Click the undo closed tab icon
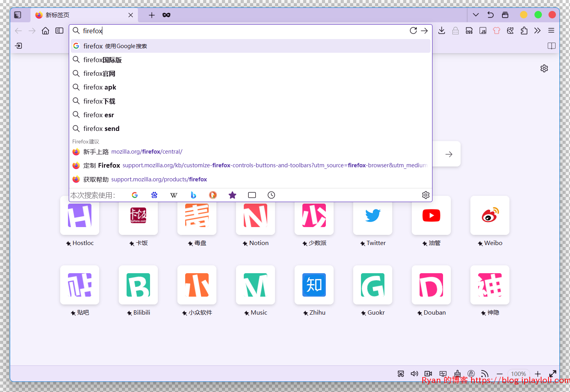Viewport: 570px width, 392px height. click(491, 15)
